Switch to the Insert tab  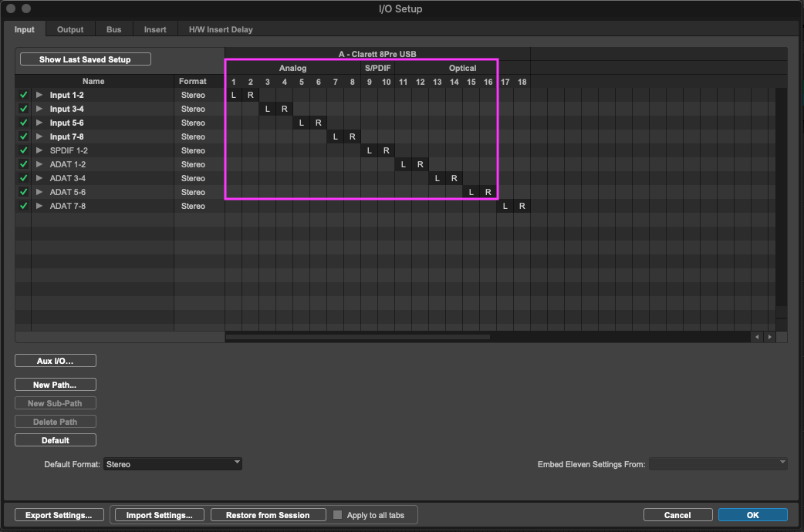(155, 29)
